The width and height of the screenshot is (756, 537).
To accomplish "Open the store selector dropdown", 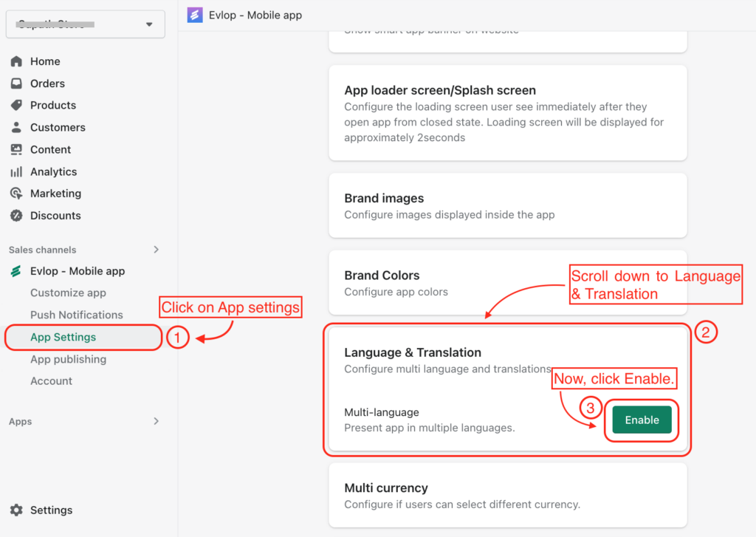I will (86, 24).
